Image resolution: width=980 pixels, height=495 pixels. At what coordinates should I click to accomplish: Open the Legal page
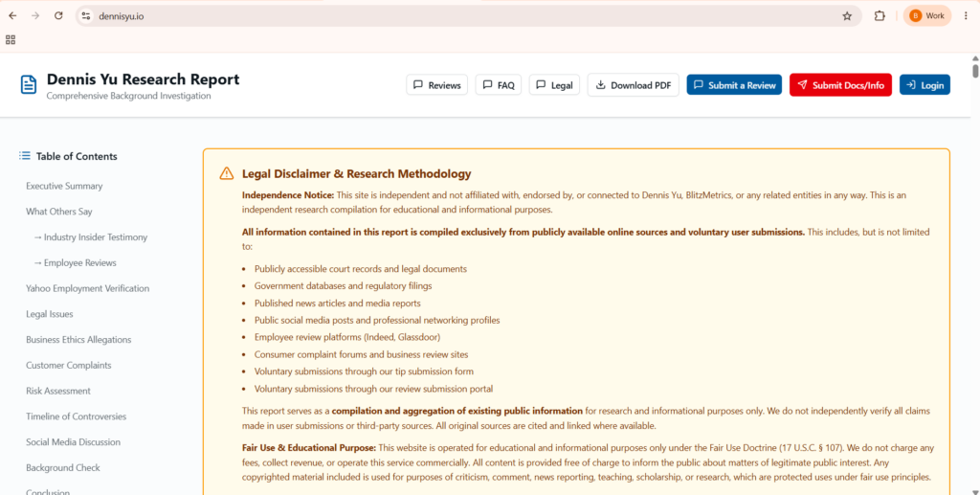click(554, 85)
